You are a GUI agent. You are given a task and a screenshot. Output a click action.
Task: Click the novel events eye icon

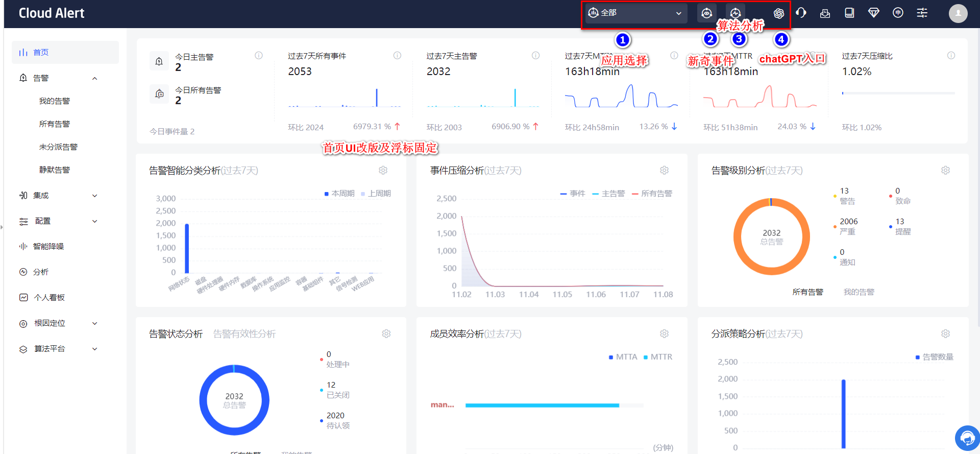[706, 13]
